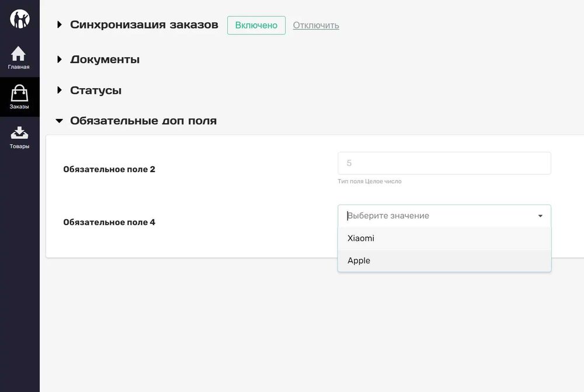The image size is (584, 392).
Task: Click the Отключить link
Action: click(316, 25)
